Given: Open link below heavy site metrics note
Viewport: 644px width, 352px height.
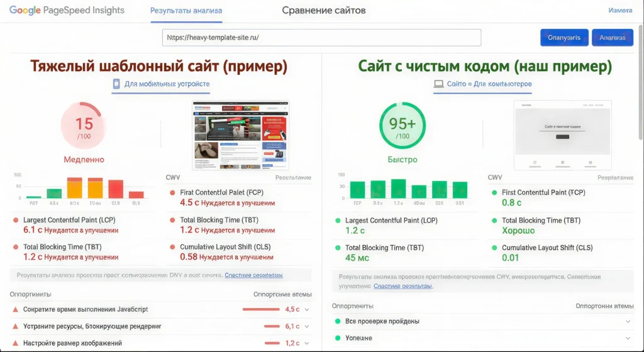Looking at the screenshot, I should [253, 275].
